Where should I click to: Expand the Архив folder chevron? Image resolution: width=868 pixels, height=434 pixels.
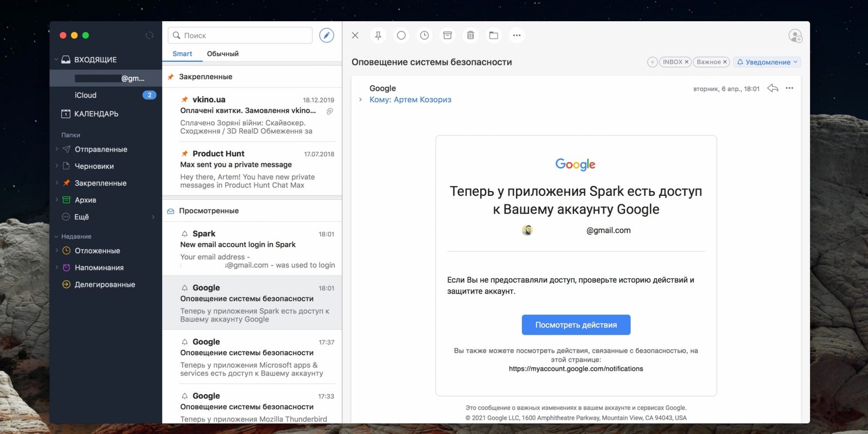tap(56, 200)
